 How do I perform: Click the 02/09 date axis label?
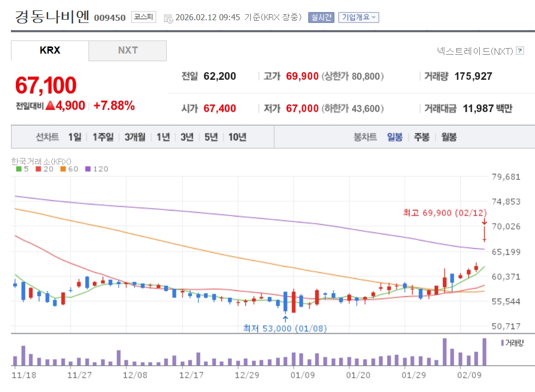[x=469, y=375]
